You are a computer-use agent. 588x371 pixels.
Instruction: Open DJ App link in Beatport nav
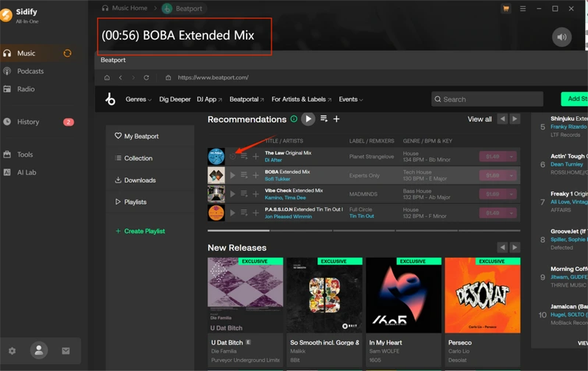209,99
